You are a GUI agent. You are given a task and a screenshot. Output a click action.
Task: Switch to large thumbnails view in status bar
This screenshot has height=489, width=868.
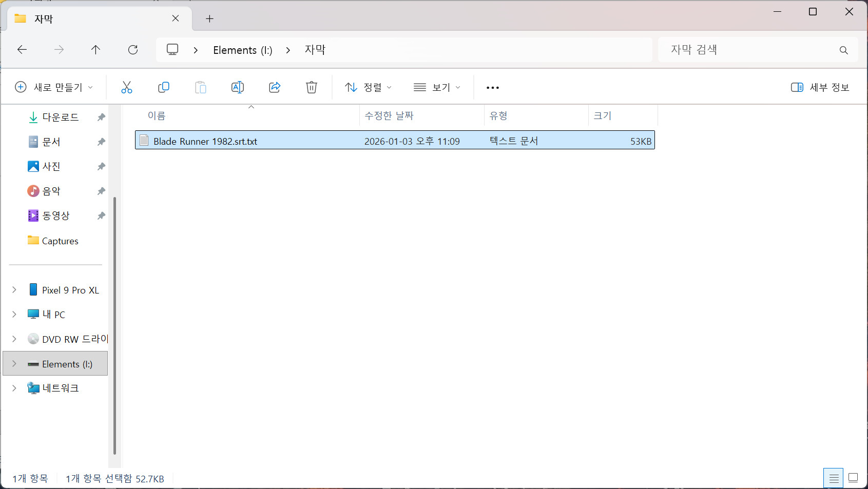tap(853, 478)
